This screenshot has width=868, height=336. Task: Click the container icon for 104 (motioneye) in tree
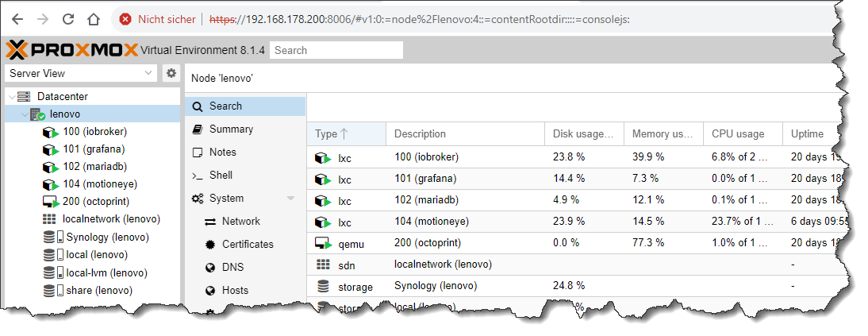coord(50,184)
